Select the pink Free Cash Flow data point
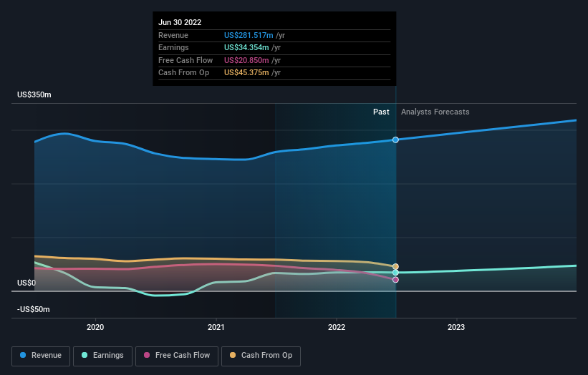The image size is (588, 375). click(x=395, y=280)
